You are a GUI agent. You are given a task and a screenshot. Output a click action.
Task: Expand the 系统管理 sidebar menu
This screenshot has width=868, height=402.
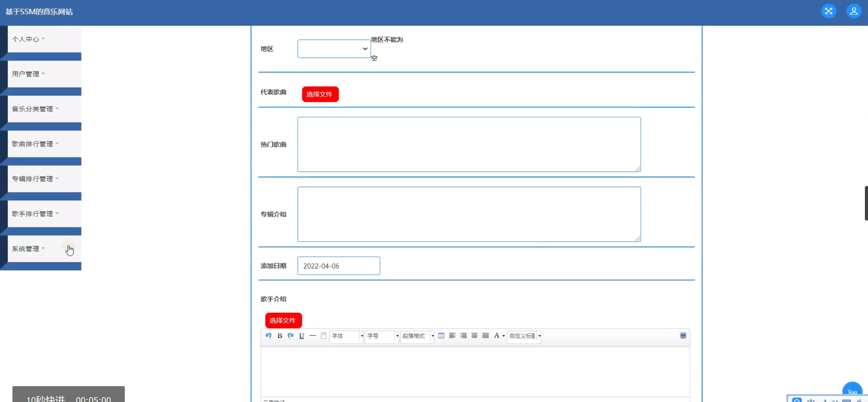(x=44, y=249)
